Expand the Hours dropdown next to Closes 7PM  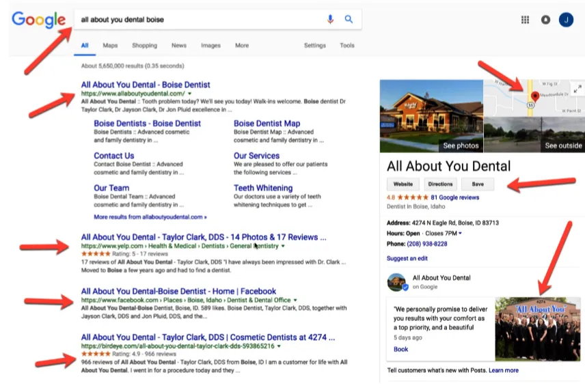[x=460, y=234]
